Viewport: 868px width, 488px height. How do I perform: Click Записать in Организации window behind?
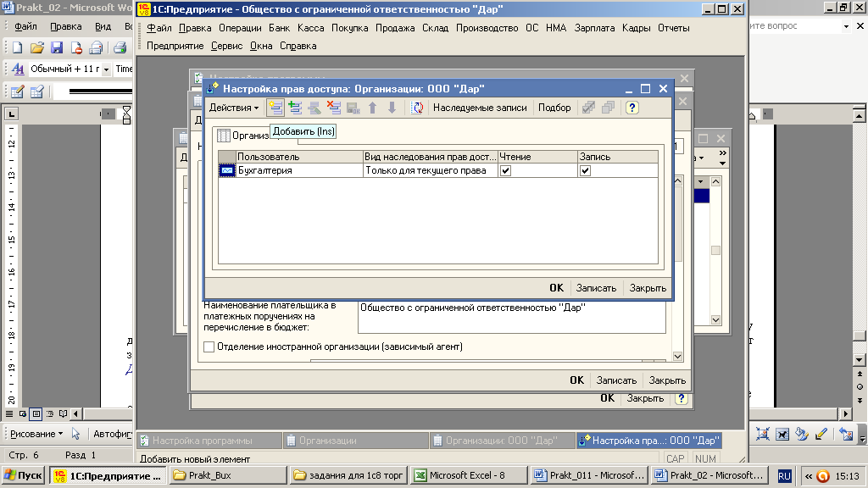coord(616,380)
